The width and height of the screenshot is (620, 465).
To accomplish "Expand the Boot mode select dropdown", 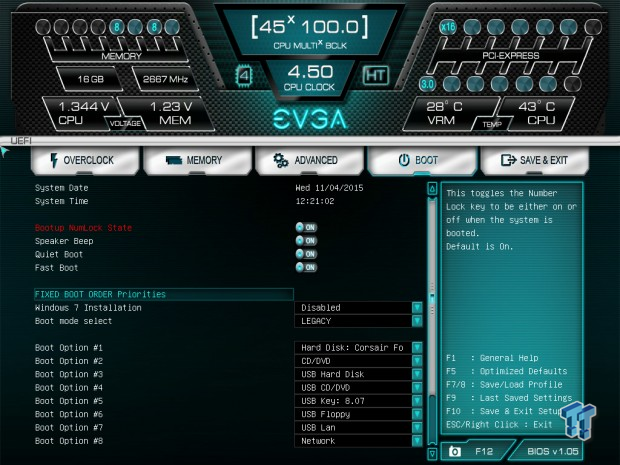I will point(358,321).
